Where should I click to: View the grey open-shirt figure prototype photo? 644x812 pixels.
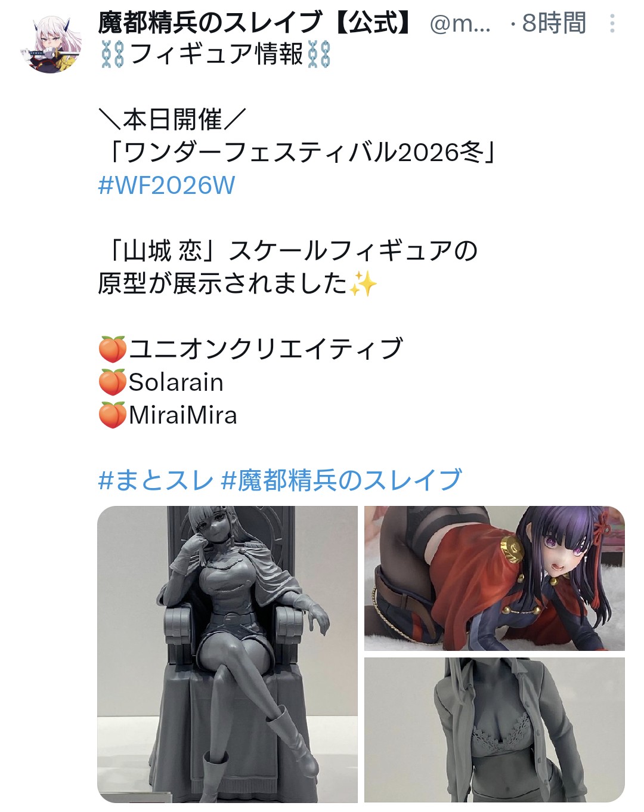click(494, 730)
